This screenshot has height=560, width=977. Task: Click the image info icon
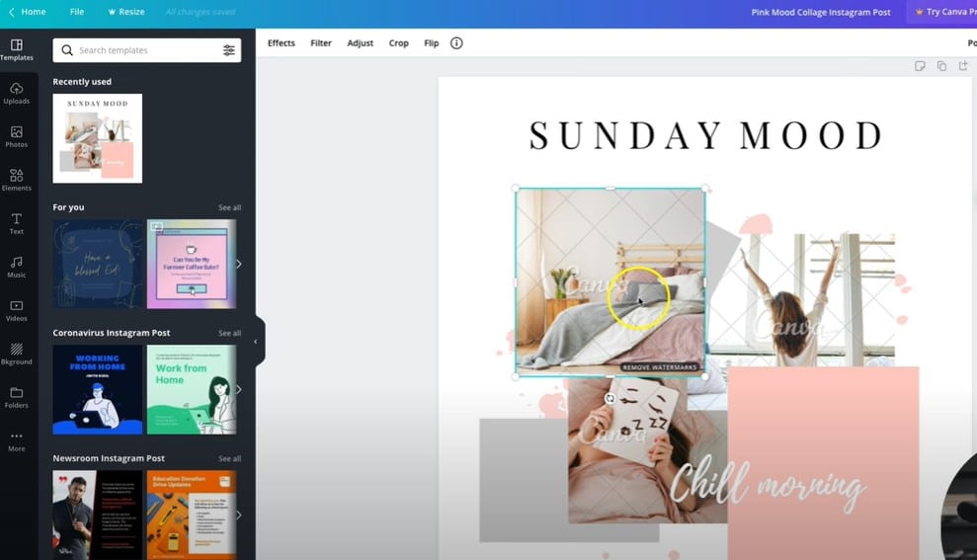click(456, 43)
